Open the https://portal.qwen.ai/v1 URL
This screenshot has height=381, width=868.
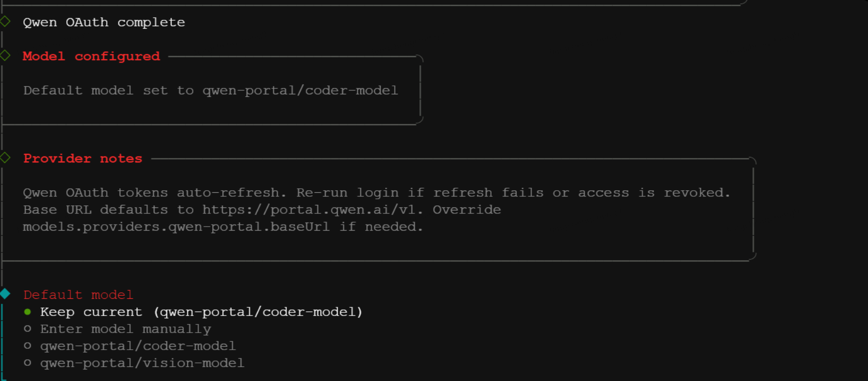coord(309,209)
